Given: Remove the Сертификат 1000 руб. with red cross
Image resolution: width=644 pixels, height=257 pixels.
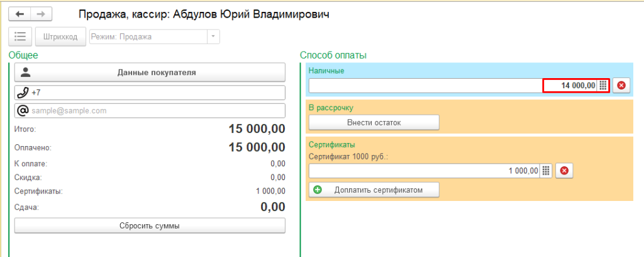Looking at the screenshot, I should click(564, 171).
